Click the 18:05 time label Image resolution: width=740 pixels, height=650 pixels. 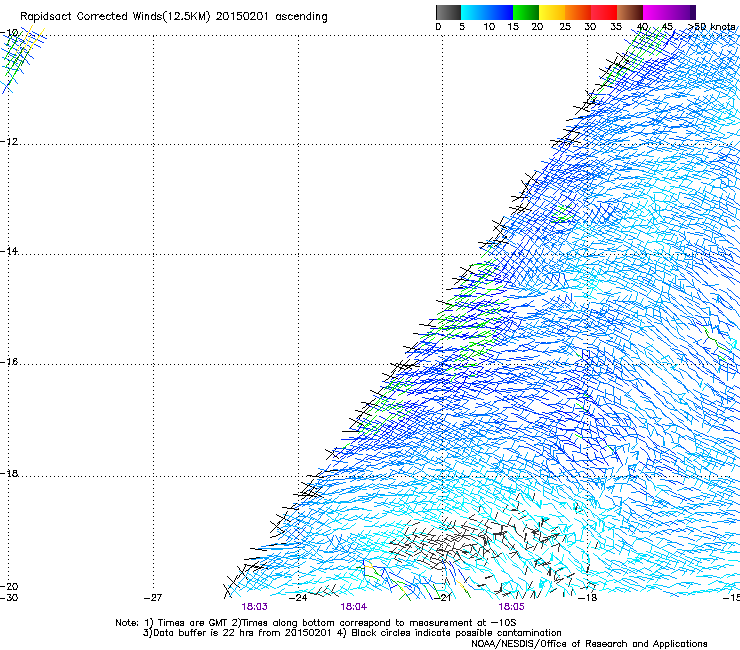coord(511,607)
